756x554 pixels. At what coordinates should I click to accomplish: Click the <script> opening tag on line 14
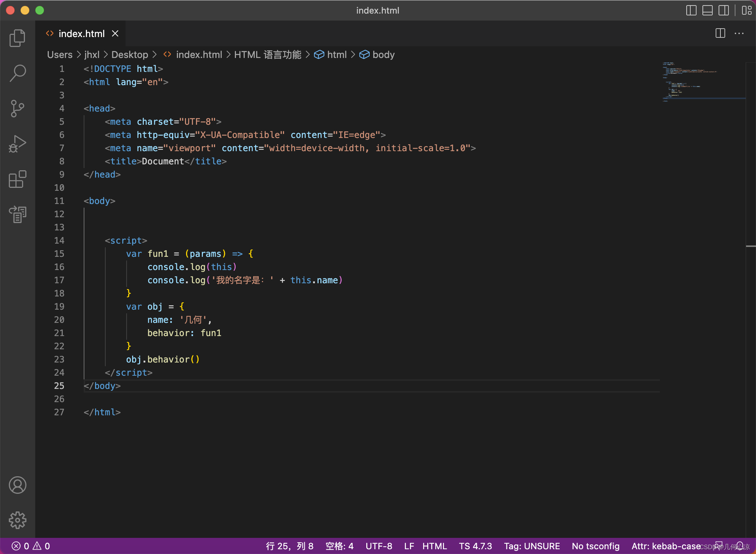126,240
